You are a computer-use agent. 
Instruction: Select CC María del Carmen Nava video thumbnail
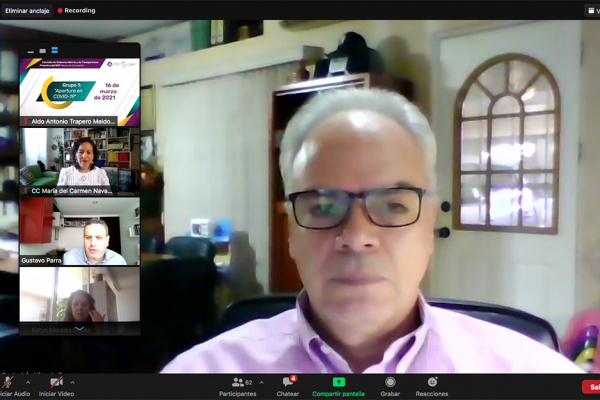point(80,161)
